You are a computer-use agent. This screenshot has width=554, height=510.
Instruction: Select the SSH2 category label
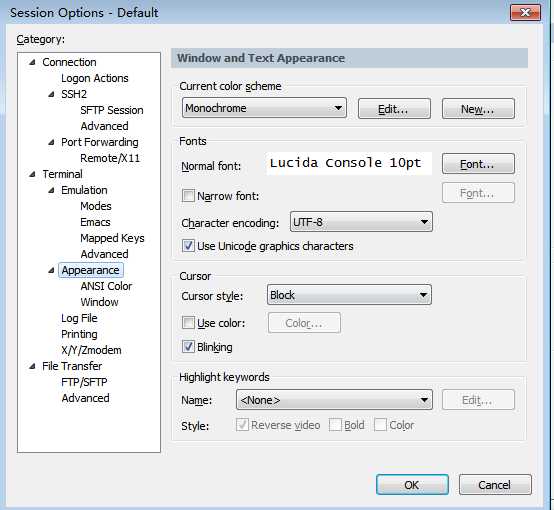(x=74, y=94)
